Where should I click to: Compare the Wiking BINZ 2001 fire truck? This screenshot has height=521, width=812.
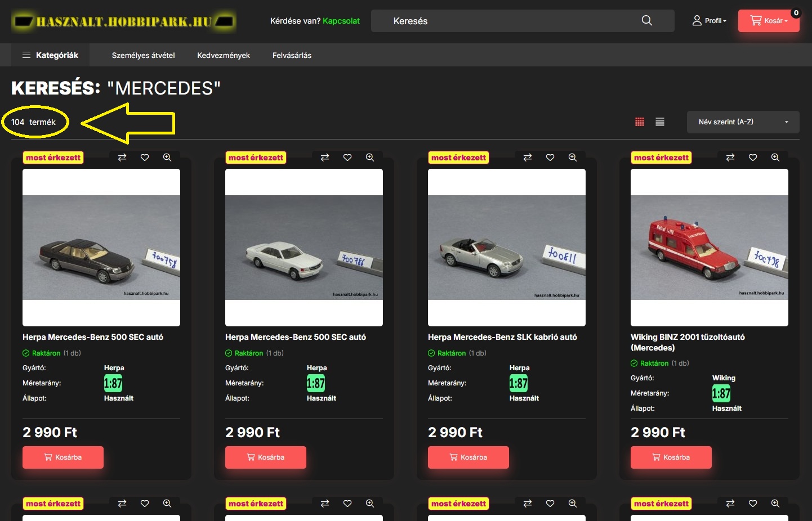(730, 158)
